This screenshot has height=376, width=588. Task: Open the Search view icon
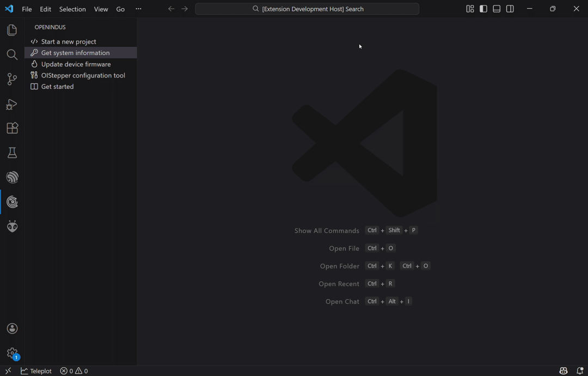coord(12,54)
